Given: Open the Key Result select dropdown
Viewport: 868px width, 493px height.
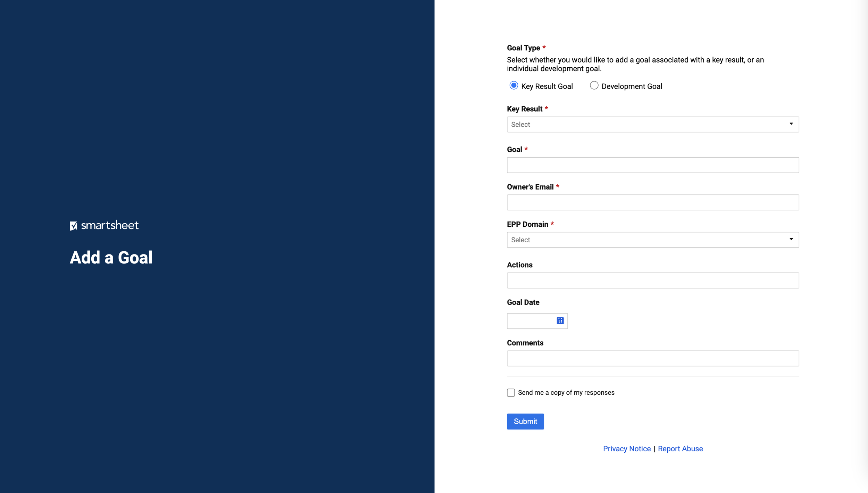Looking at the screenshot, I should (x=646, y=124).
